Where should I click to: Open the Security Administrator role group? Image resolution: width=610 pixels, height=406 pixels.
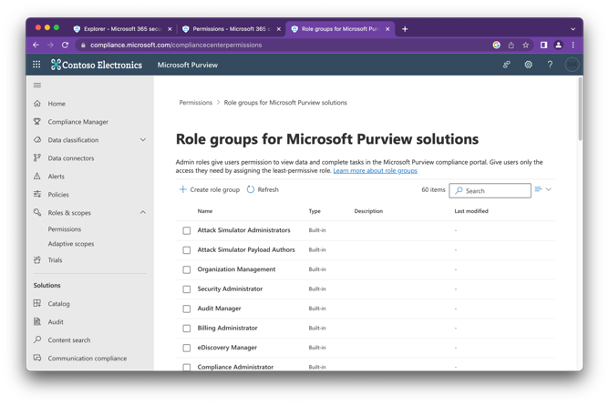pyautogui.click(x=230, y=289)
